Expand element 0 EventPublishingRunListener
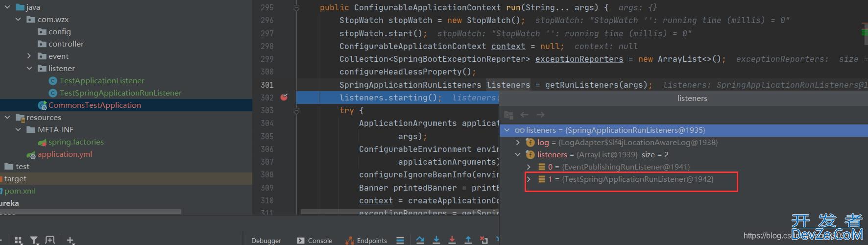 click(x=529, y=167)
